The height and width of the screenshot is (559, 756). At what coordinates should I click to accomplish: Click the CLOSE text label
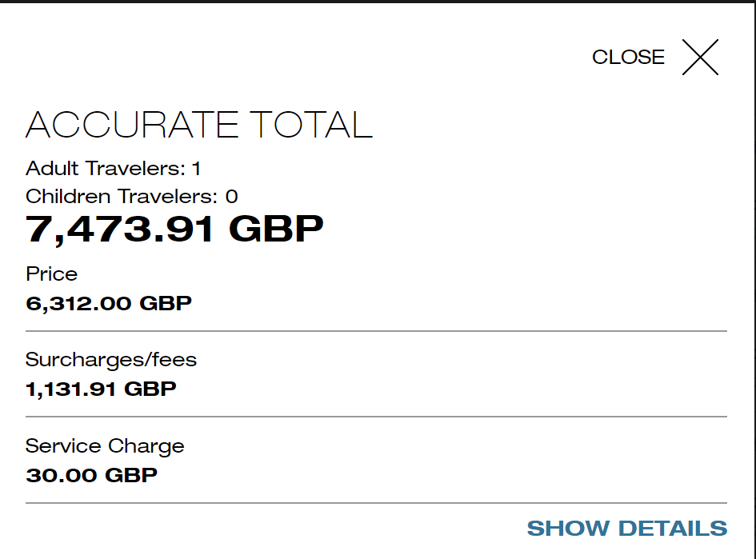(x=628, y=58)
